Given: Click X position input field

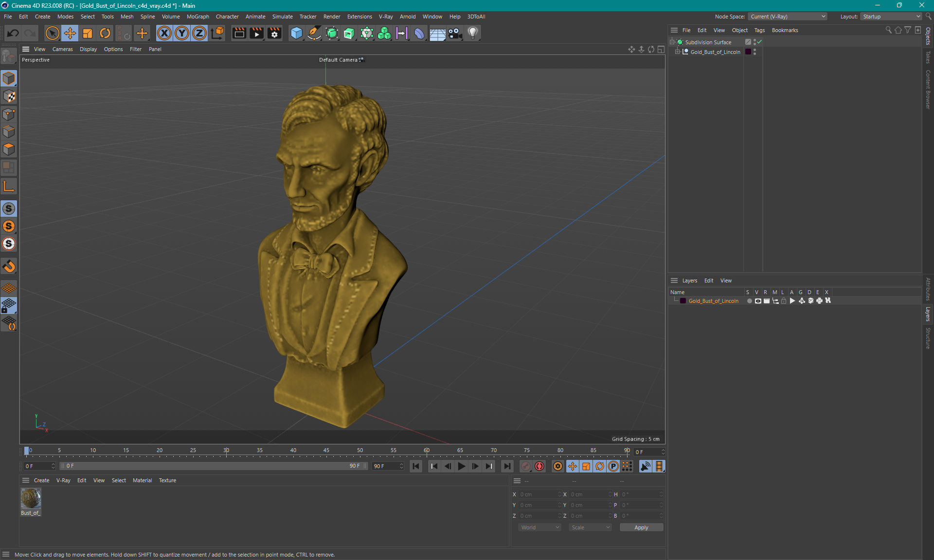Looking at the screenshot, I should 539,494.
